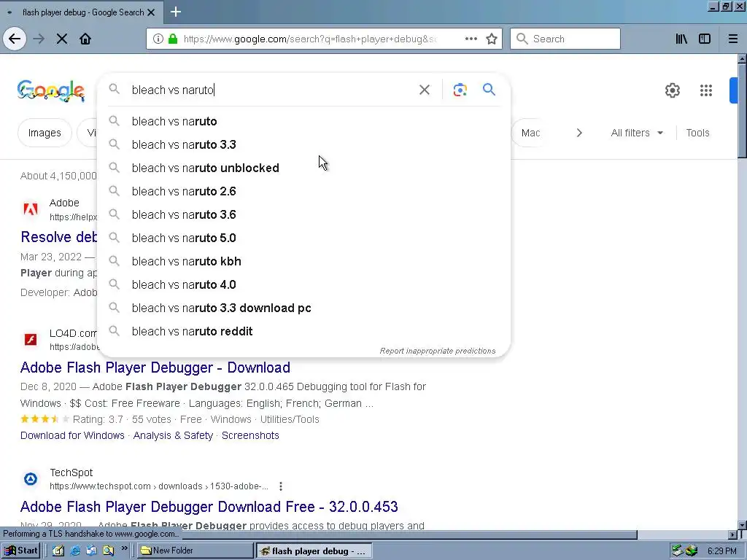747x560 pixels.
Task: Click inside Google search text box
Action: click(271, 90)
